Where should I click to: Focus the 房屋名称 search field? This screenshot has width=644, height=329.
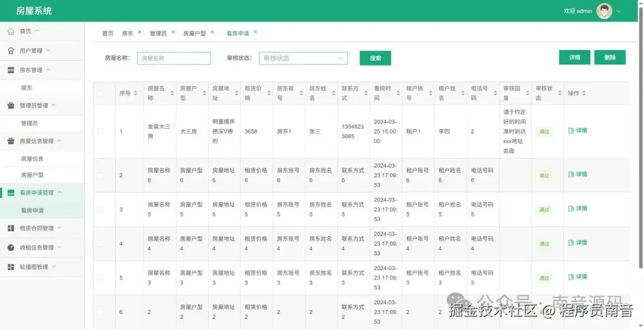[174, 58]
